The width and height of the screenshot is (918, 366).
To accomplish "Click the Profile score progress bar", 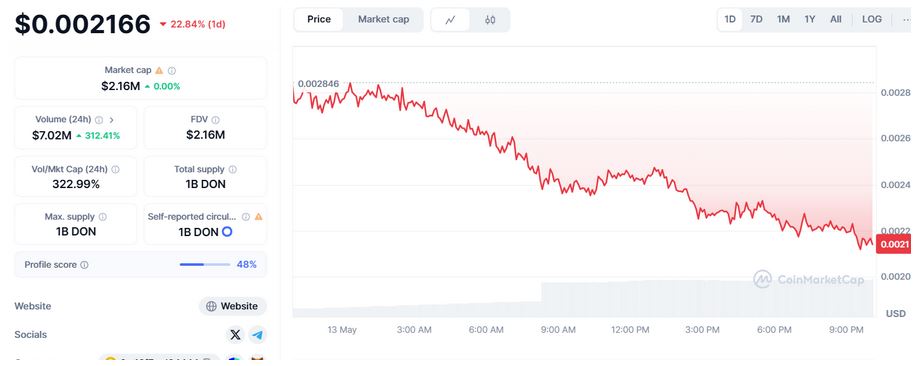I will point(205,265).
